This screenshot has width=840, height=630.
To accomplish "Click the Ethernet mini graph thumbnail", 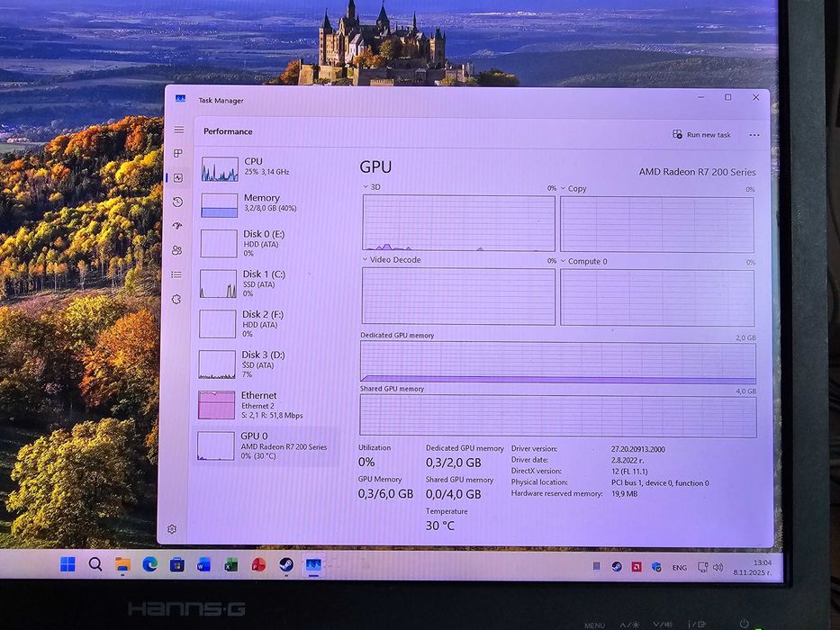I will point(216,405).
